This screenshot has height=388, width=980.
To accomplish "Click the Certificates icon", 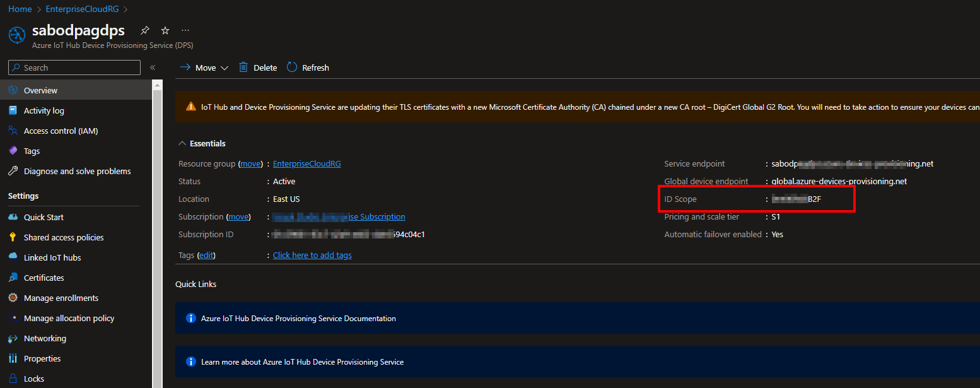I will pos(13,278).
